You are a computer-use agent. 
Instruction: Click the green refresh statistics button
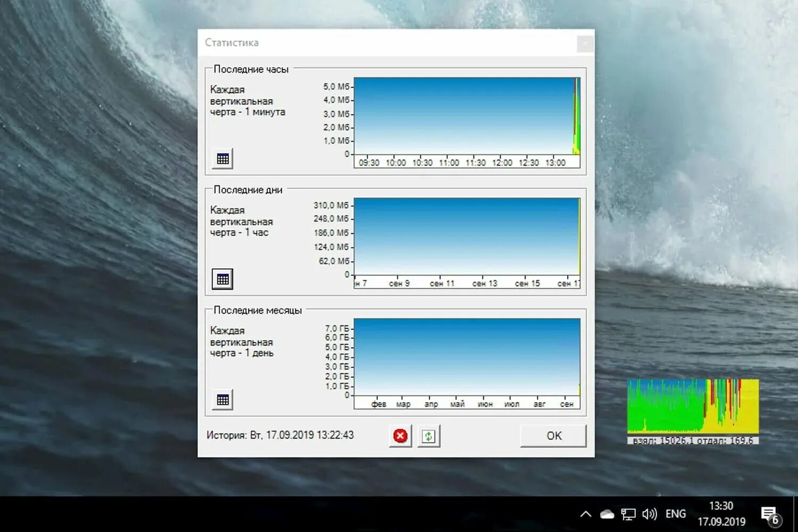click(429, 436)
